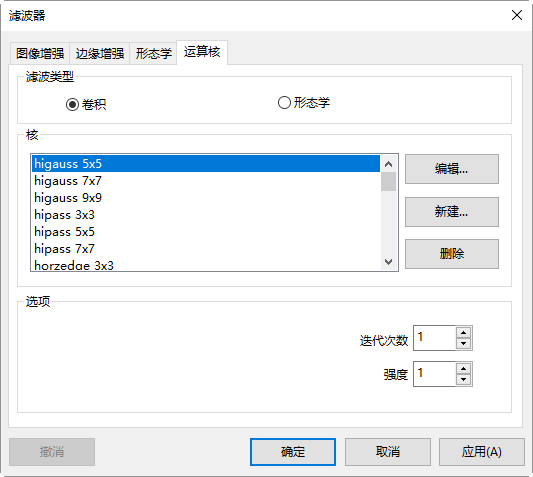Click the 编辑... button
Viewport: 533px width, 477px height.
tap(452, 169)
